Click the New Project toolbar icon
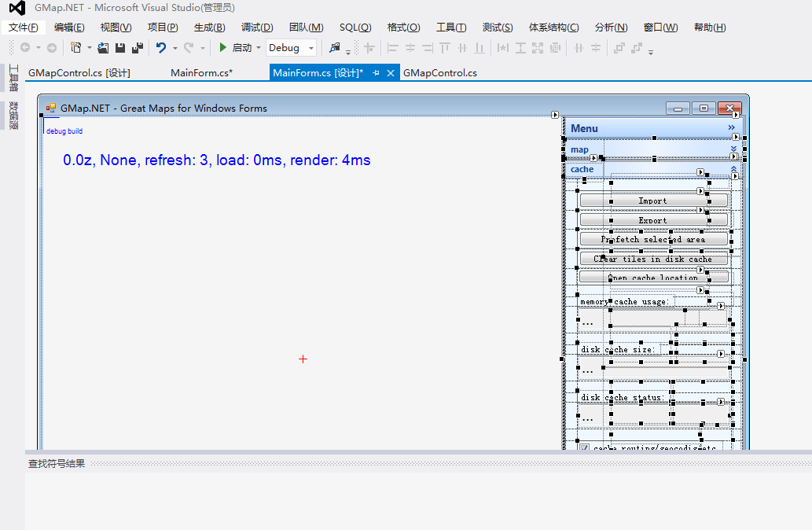Screen dimensions: 812x530 76,48
